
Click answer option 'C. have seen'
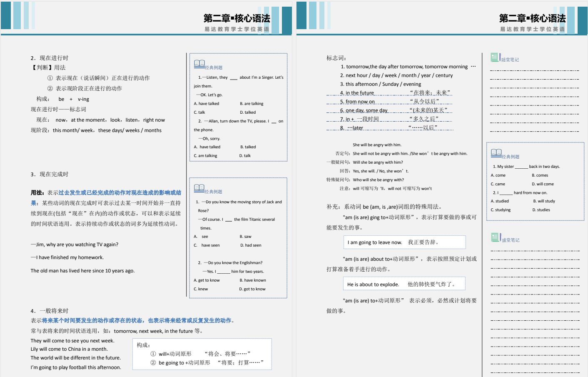[207, 245]
